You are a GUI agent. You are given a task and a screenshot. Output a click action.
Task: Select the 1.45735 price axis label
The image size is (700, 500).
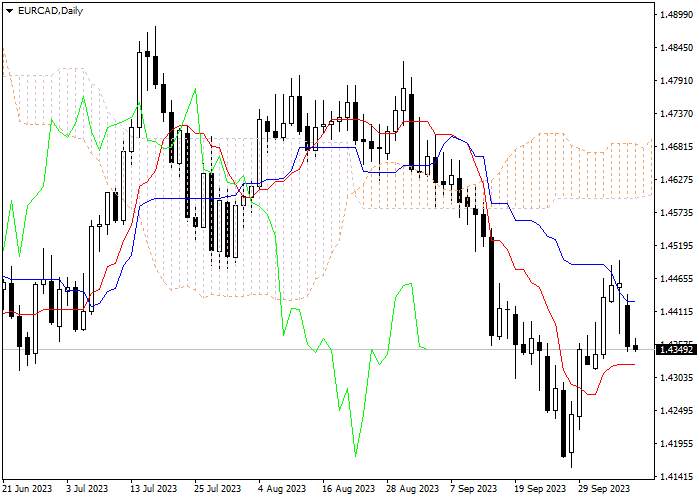[x=676, y=213]
